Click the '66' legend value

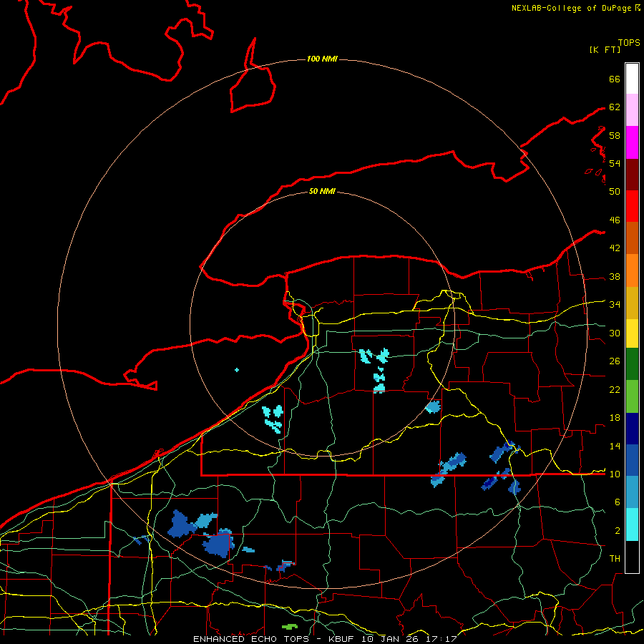pyautogui.click(x=615, y=79)
